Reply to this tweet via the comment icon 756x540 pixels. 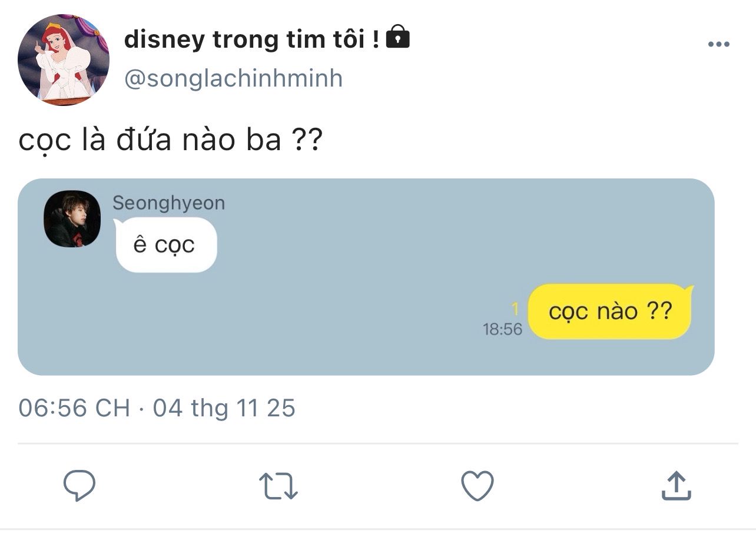coord(79,486)
